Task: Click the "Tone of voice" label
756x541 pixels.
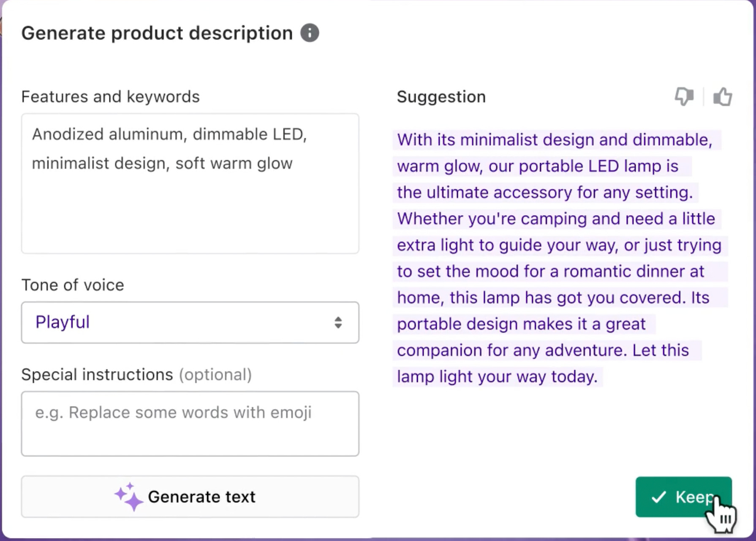Action: (73, 285)
